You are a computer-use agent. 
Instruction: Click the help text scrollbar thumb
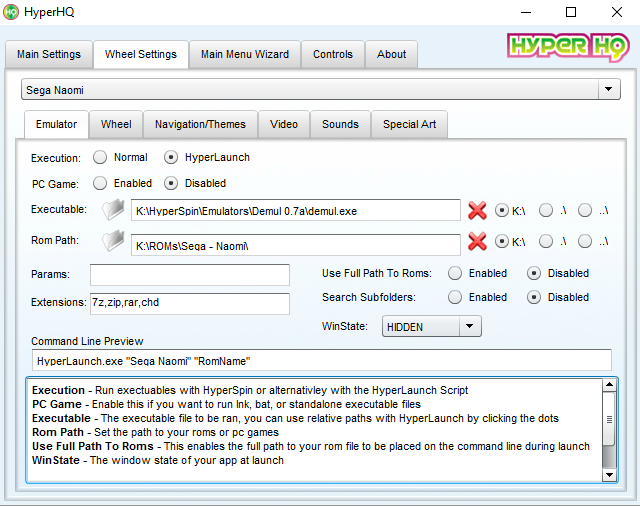pyautogui.click(x=609, y=419)
